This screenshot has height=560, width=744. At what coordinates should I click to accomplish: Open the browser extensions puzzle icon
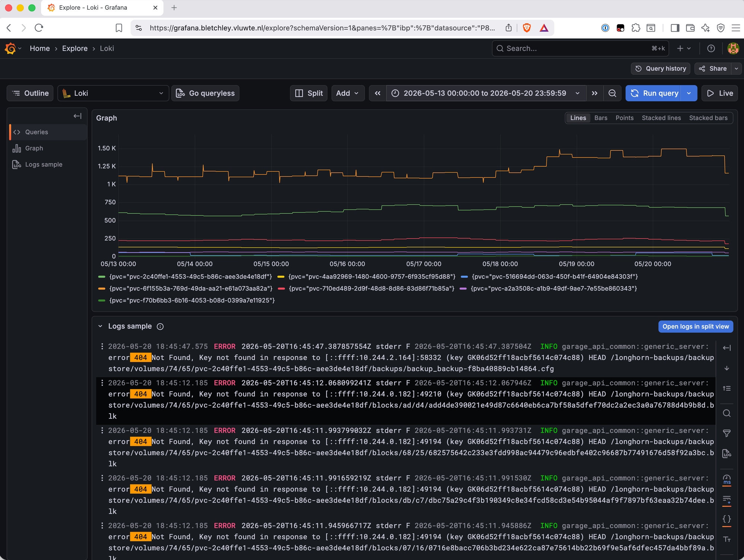pyautogui.click(x=636, y=28)
